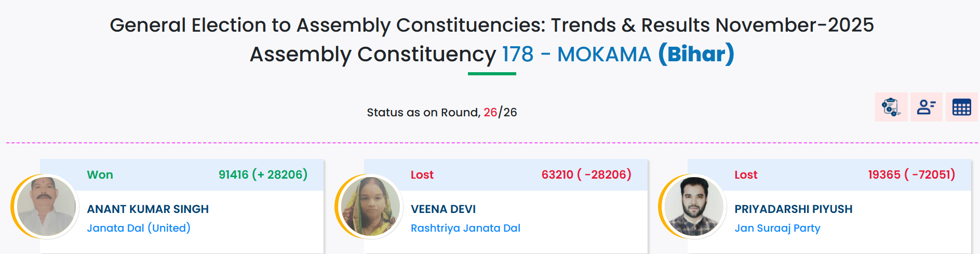Open the table grid view icon

(961, 107)
